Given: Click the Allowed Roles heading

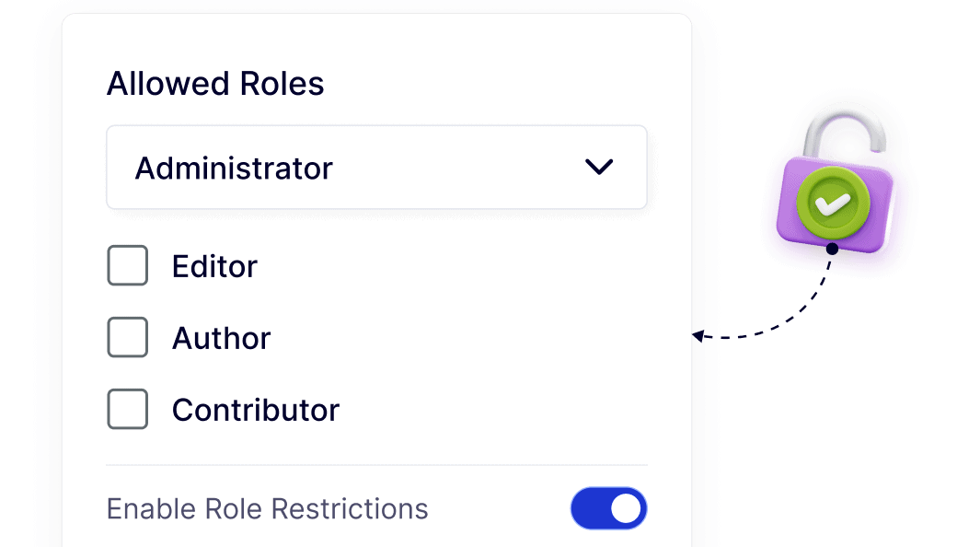Looking at the screenshot, I should tap(215, 83).
